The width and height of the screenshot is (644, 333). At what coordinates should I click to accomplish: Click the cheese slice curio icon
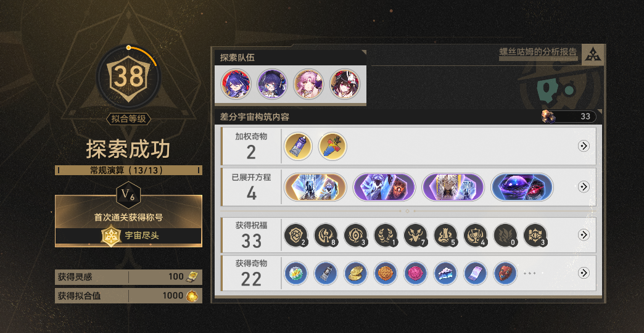pos(445,273)
